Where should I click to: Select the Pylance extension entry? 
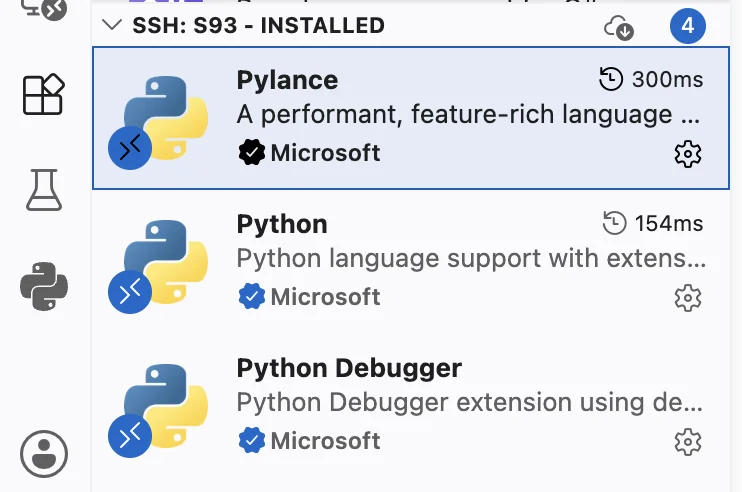411,118
